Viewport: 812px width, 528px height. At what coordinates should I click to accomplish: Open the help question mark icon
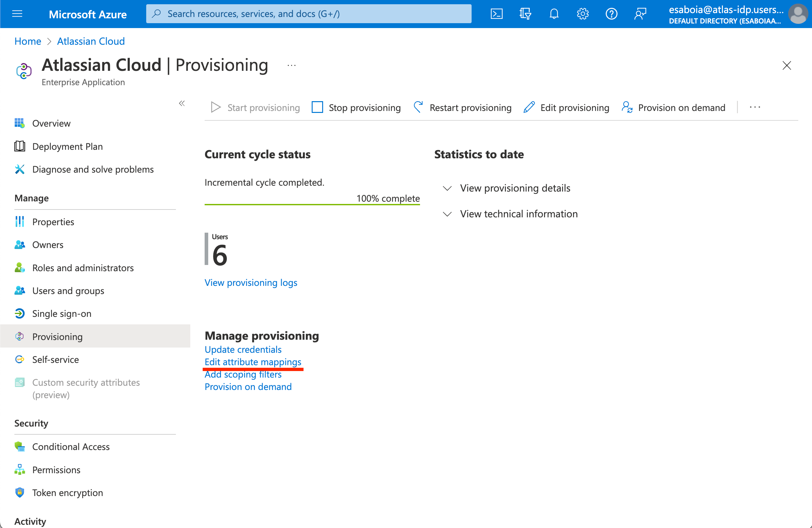click(x=611, y=14)
